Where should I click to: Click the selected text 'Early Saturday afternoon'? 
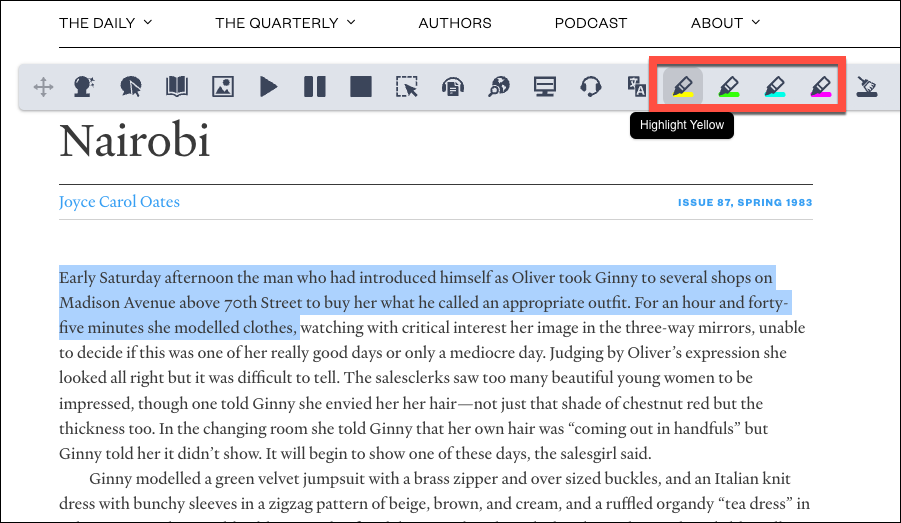[x=146, y=278]
